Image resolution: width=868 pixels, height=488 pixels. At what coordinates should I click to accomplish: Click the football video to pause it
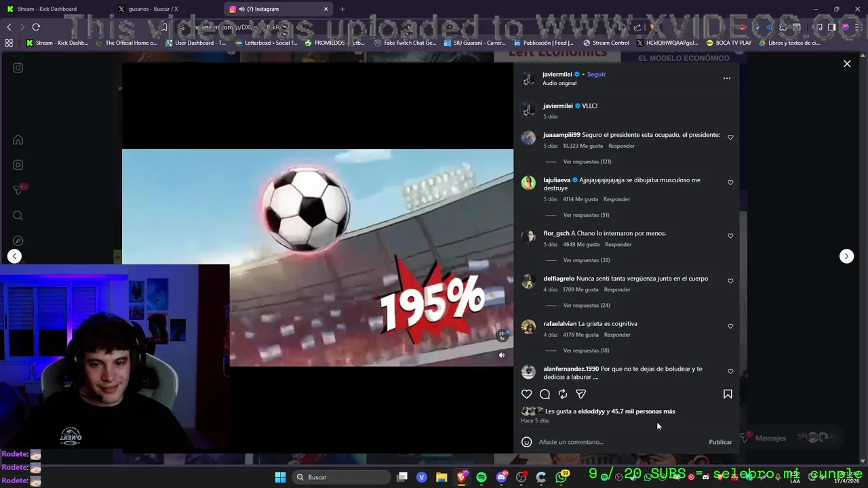click(317, 258)
